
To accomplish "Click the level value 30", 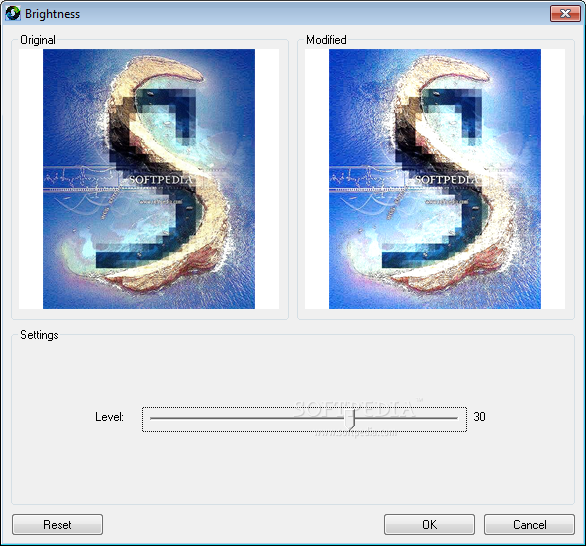I will tap(479, 417).
